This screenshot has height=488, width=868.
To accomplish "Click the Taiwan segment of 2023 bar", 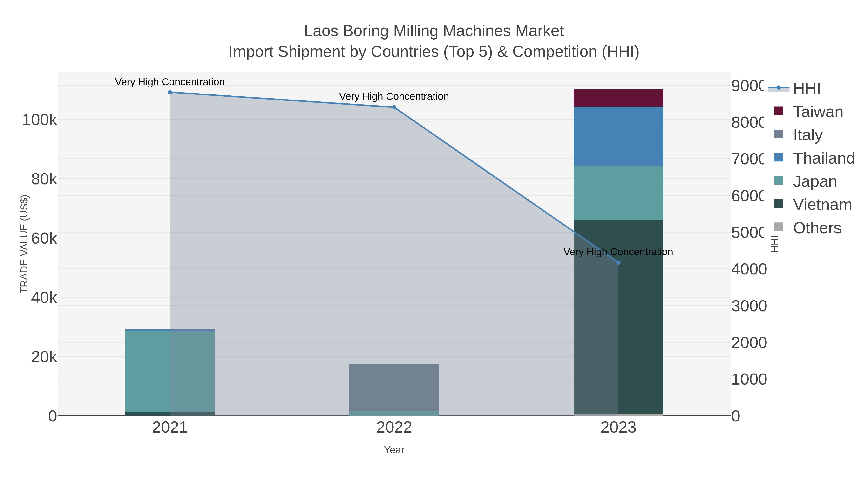I will 618,98.
